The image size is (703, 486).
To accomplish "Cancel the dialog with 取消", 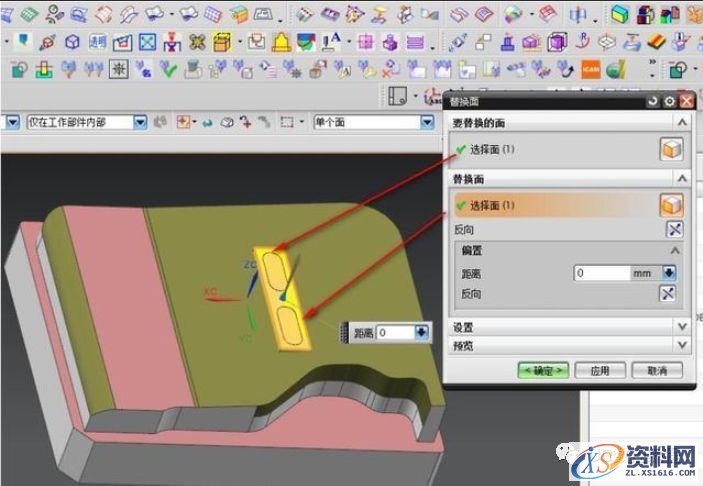I will (657, 370).
